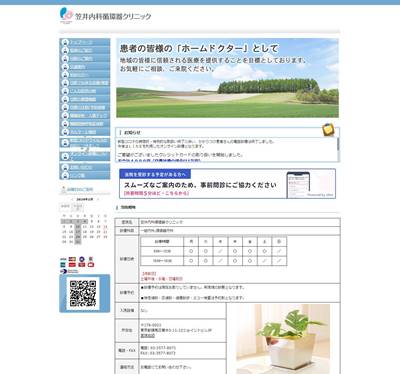400x374 pixels.
Task: Open 交通案内 in the sidebar menu
Action: (x=85, y=67)
